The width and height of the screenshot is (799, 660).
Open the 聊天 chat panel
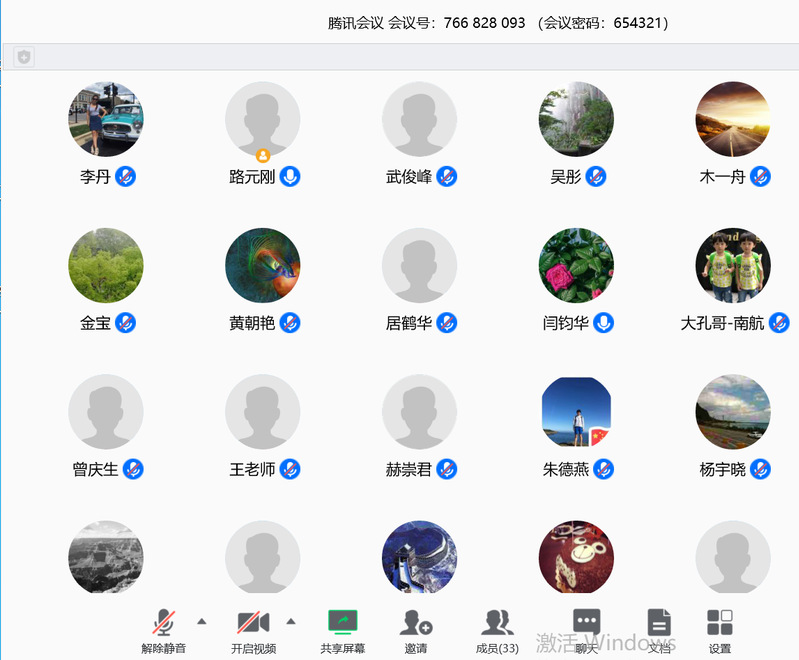pyautogui.click(x=586, y=623)
